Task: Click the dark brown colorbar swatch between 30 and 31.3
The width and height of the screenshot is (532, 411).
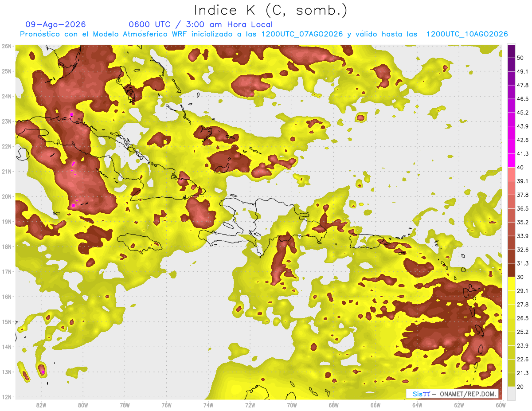Action: tap(511, 270)
